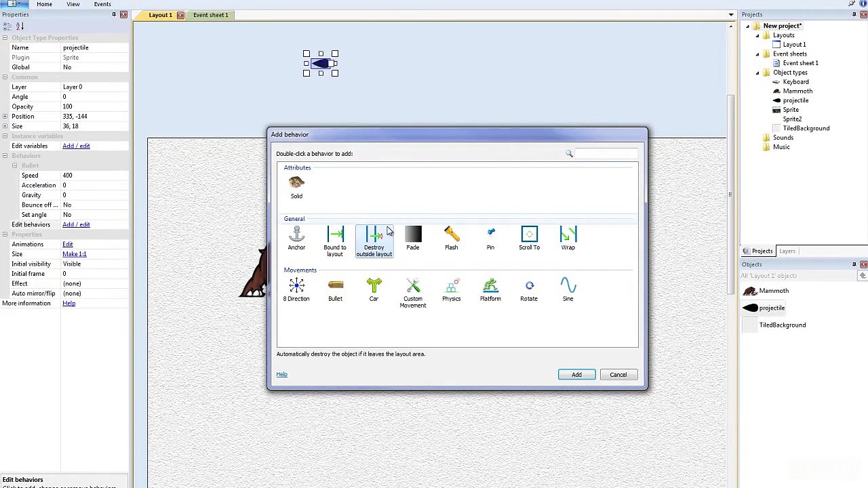Select Destroy outside layout behavior
This screenshot has width=868, height=488.
tap(374, 241)
